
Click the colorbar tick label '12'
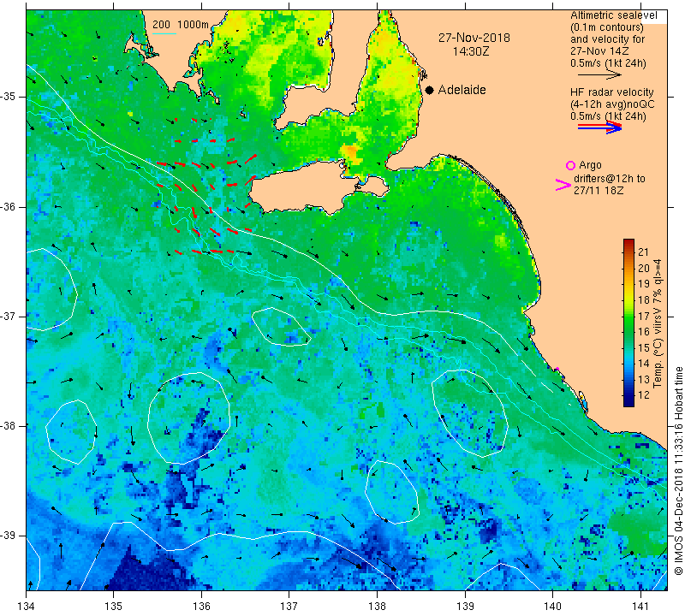coord(644,395)
